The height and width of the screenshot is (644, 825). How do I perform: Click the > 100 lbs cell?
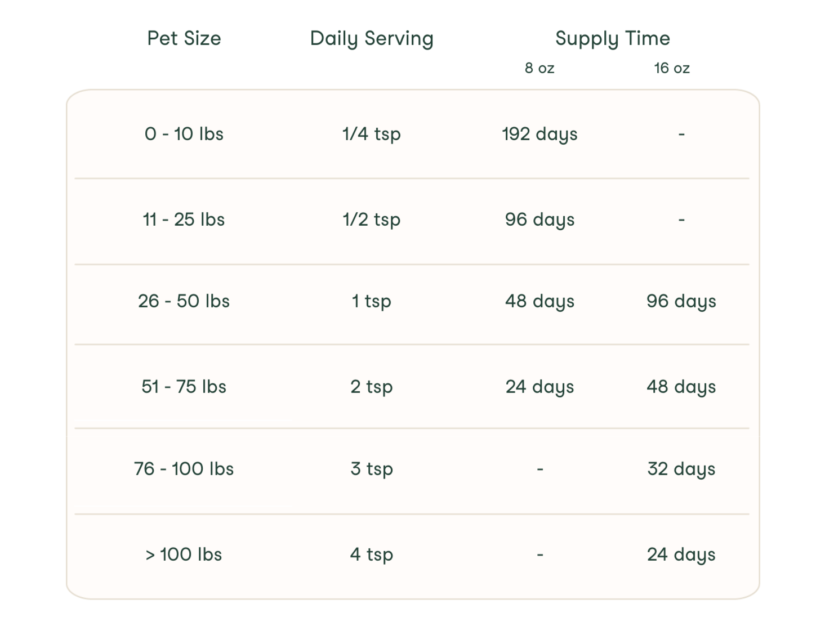[x=184, y=554]
